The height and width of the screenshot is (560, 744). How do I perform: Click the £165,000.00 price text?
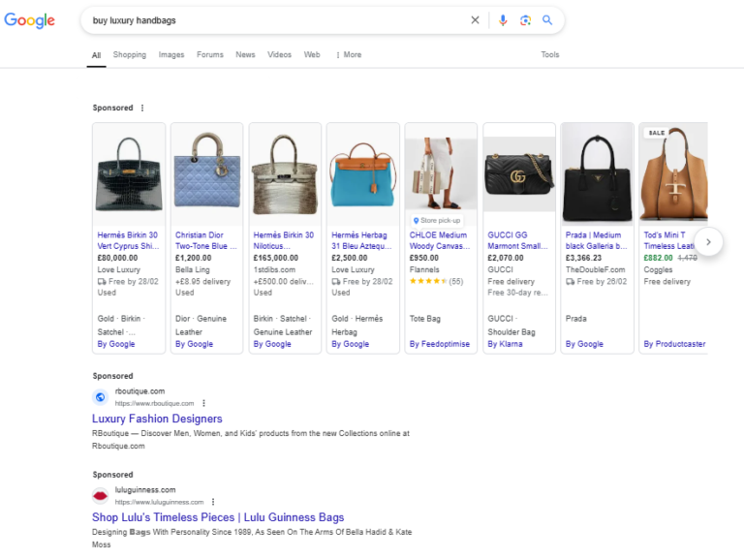pos(276,258)
